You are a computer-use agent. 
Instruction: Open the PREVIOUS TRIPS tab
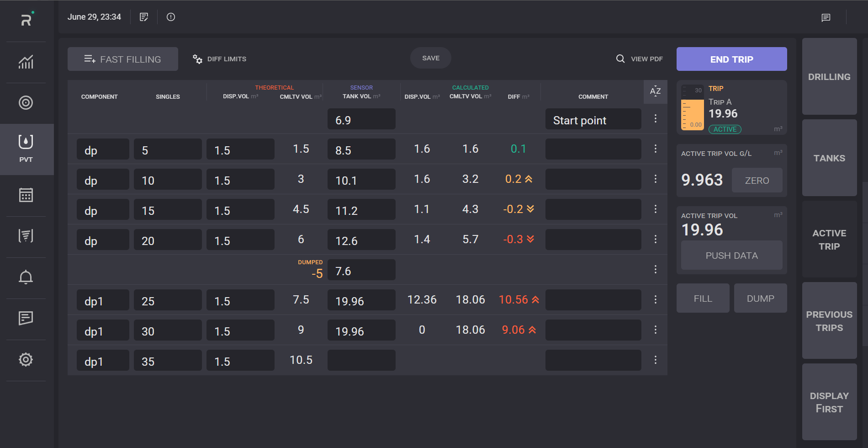point(829,321)
